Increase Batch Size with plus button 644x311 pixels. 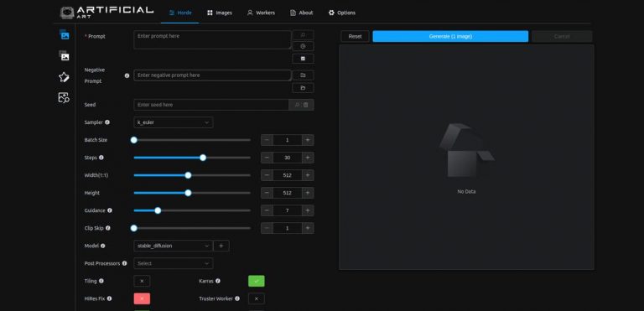click(308, 140)
